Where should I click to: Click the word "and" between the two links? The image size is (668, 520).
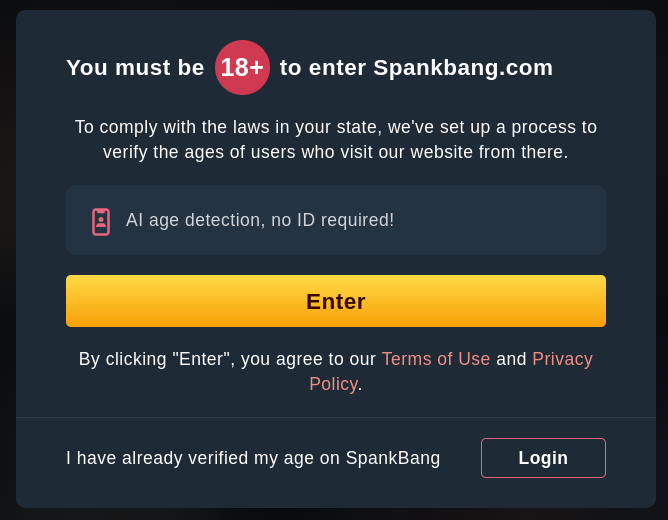pyautogui.click(x=511, y=359)
